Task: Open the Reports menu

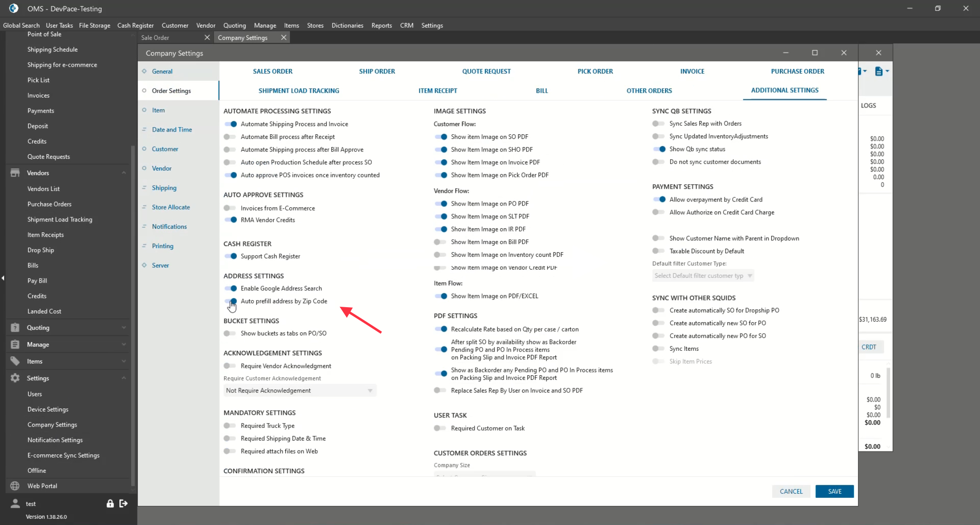Action: tap(381, 25)
